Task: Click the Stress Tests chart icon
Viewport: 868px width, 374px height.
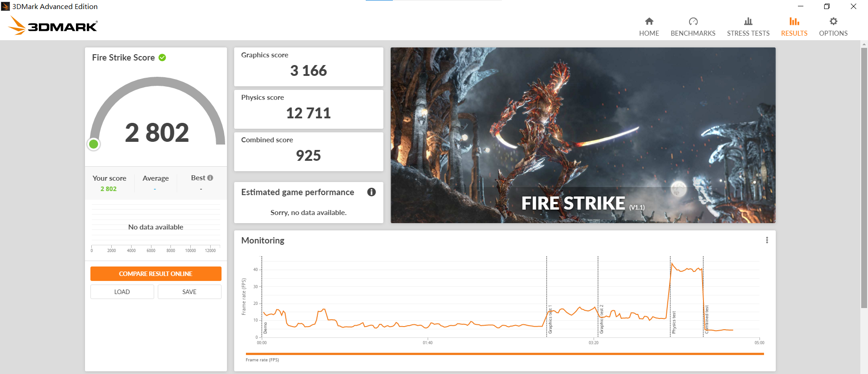Action: (748, 21)
